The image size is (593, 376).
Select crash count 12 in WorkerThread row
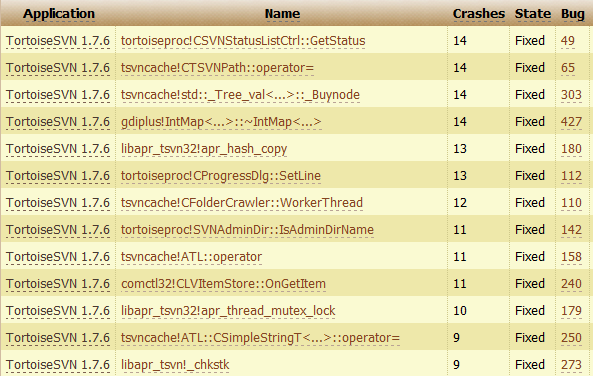tap(460, 203)
